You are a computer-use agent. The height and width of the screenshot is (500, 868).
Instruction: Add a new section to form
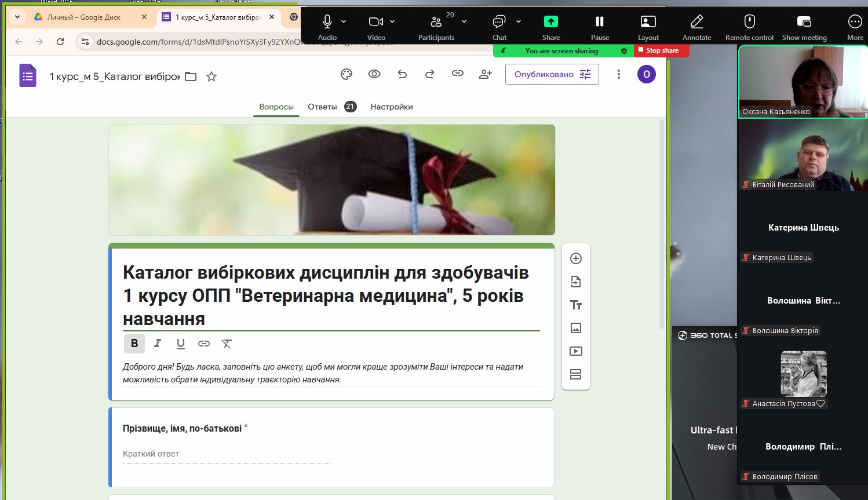click(576, 374)
